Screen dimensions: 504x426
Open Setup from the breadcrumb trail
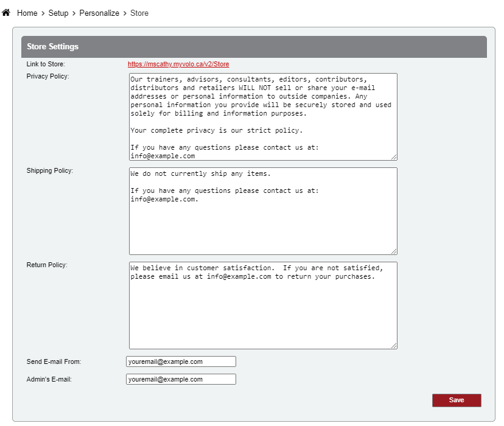[x=58, y=13]
